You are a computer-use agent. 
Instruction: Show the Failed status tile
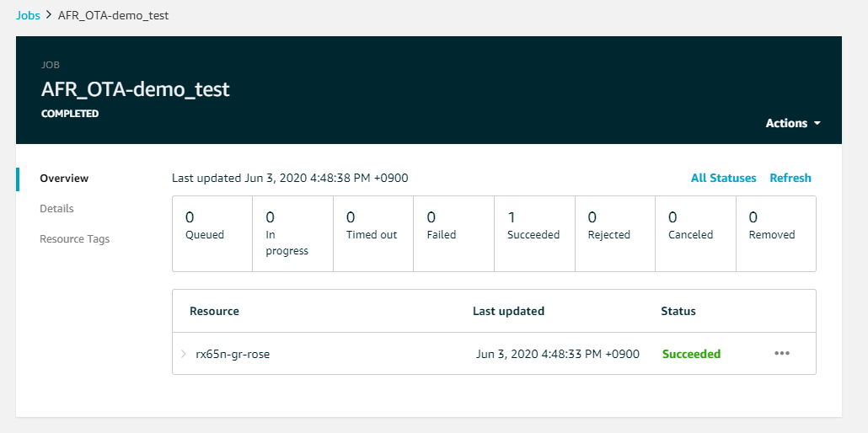[x=453, y=233]
